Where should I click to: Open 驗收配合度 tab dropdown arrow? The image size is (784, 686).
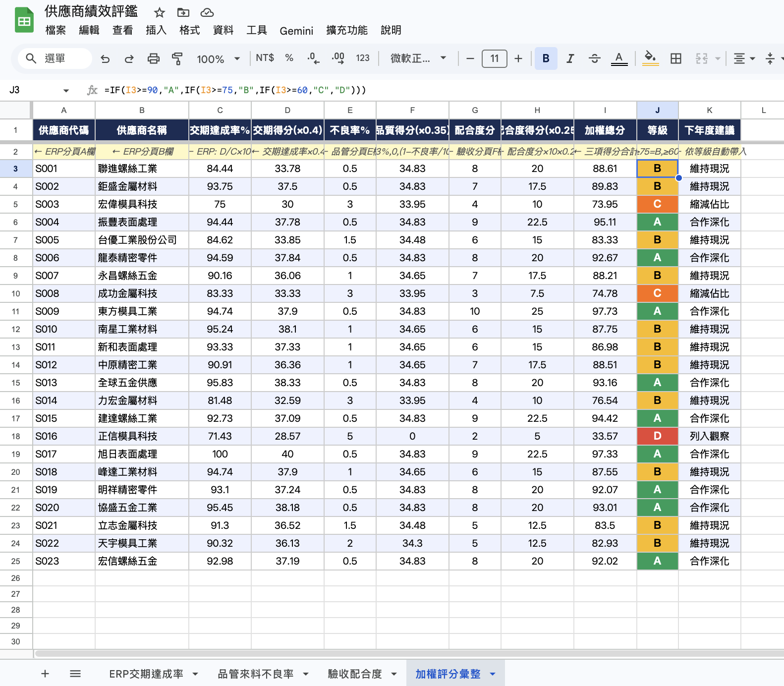[x=394, y=674]
